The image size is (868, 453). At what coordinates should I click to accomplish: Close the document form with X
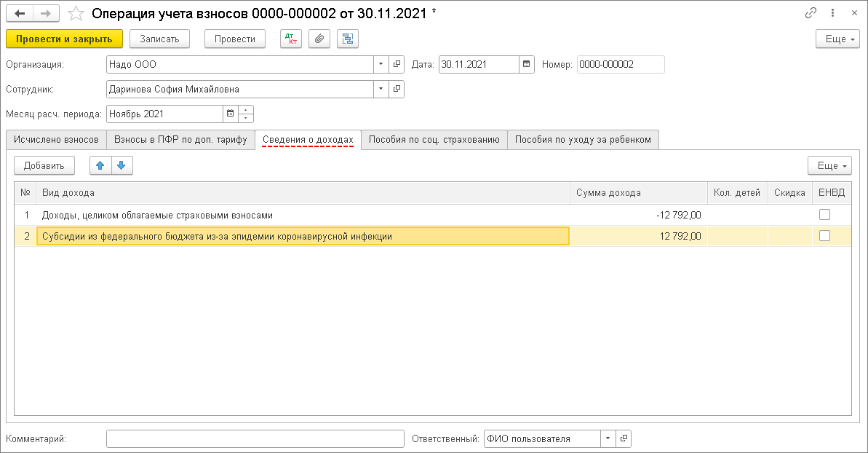pyautogui.click(x=854, y=12)
